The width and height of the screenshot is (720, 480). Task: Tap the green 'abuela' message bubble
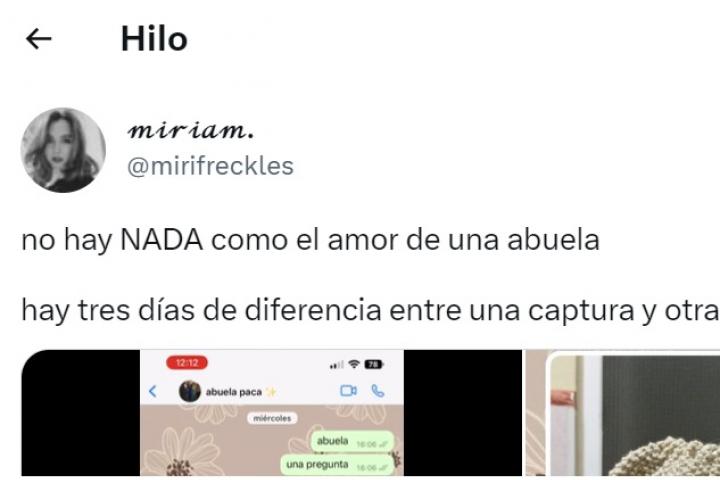tap(352, 441)
